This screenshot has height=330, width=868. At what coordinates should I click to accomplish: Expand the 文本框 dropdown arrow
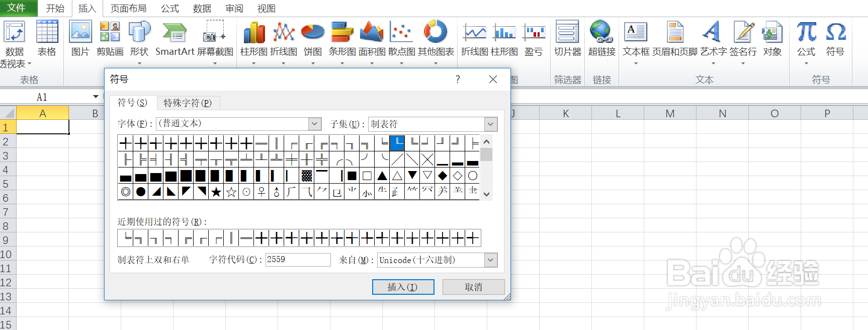pyautogui.click(x=636, y=63)
